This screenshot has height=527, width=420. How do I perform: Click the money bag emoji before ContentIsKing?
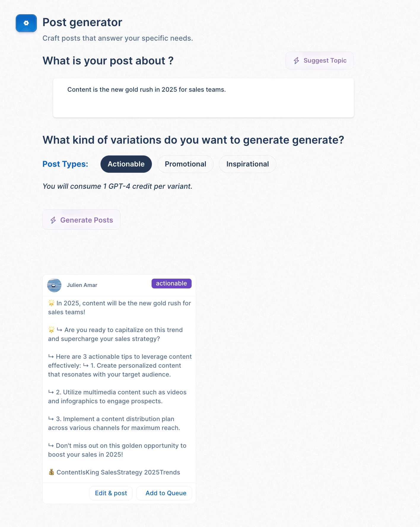tap(51, 472)
